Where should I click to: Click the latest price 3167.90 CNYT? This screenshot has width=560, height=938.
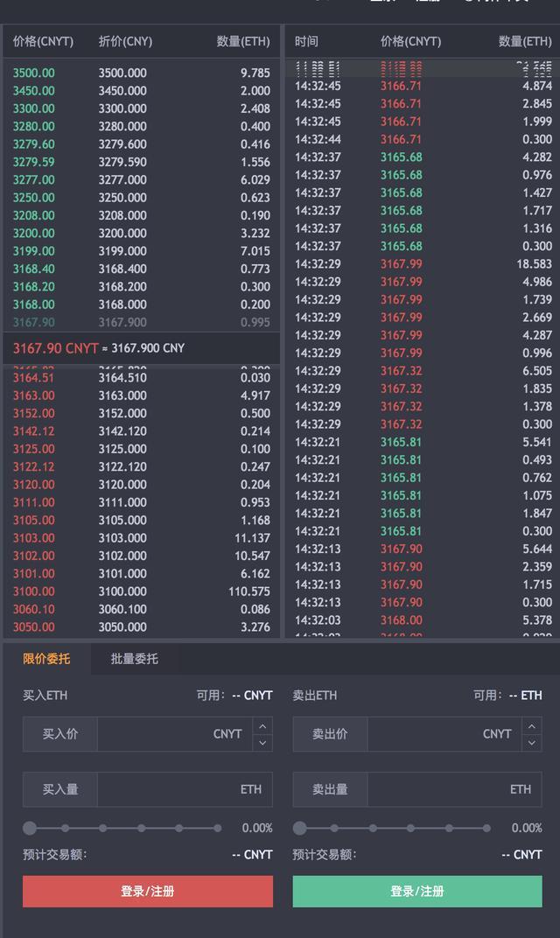tap(56, 348)
